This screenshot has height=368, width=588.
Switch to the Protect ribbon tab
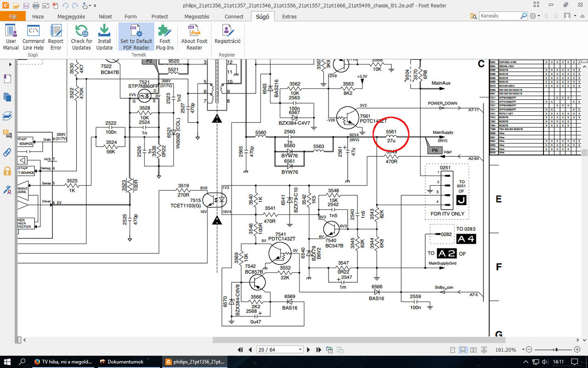159,17
